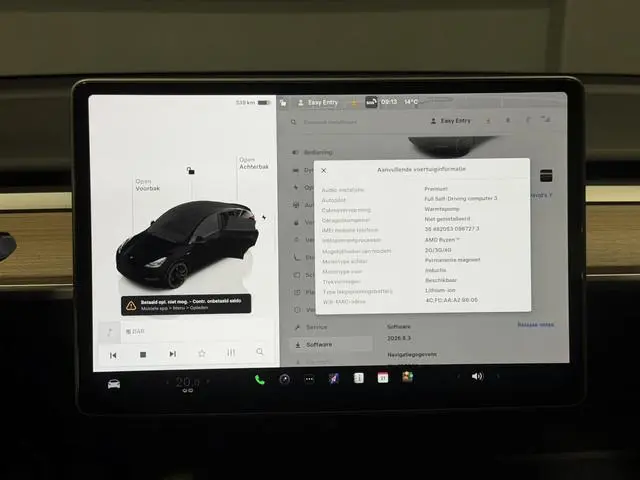Raise cabin temperature with right arrow
This screenshot has height=480, width=640.
(208, 381)
